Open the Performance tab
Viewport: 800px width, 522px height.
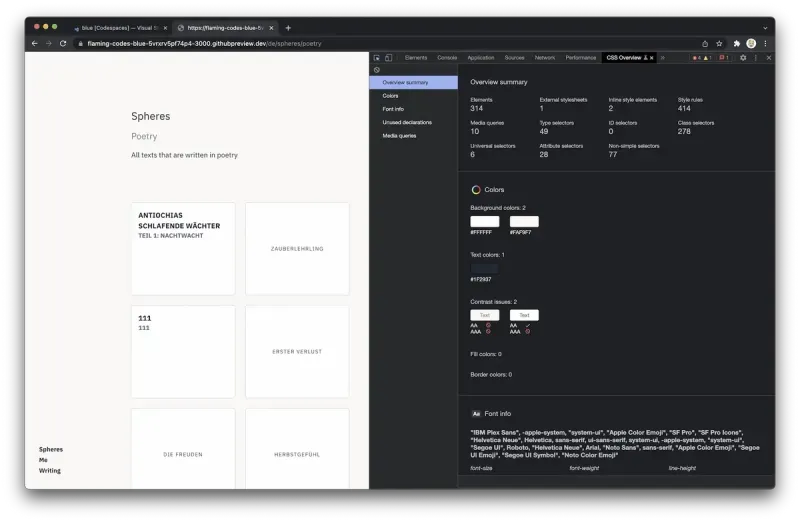581,58
